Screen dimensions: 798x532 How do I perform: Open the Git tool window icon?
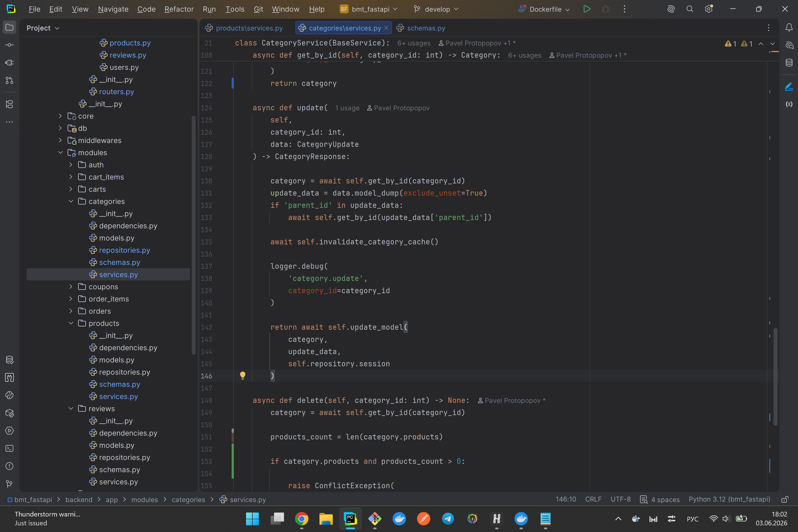tap(9, 484)
